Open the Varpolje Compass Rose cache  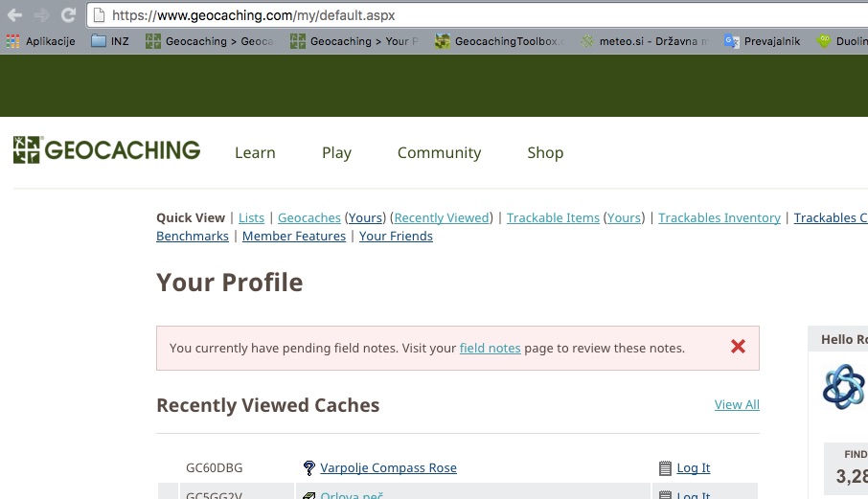pos(389,468)
